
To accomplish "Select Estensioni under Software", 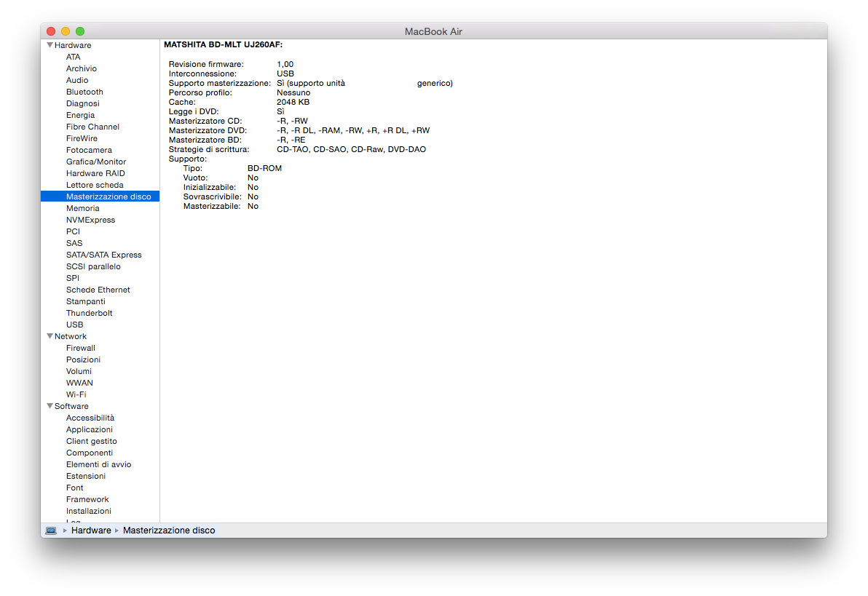I will 86,475.
